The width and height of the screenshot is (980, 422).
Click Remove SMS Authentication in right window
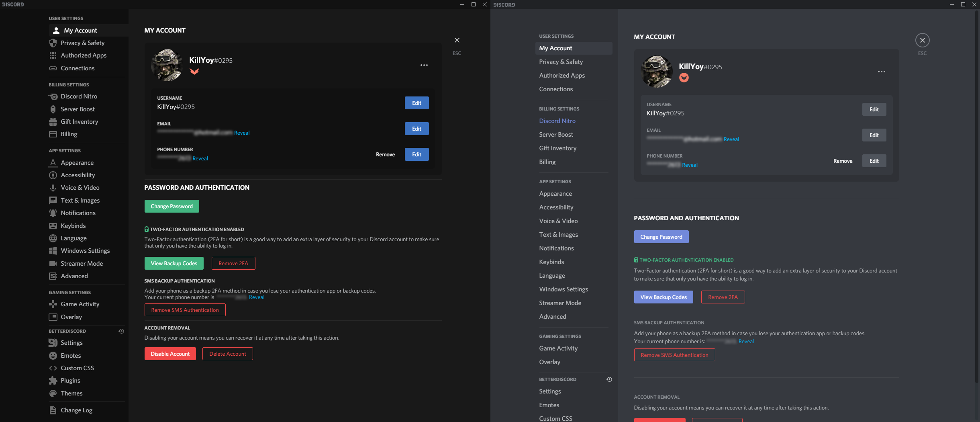674,355
